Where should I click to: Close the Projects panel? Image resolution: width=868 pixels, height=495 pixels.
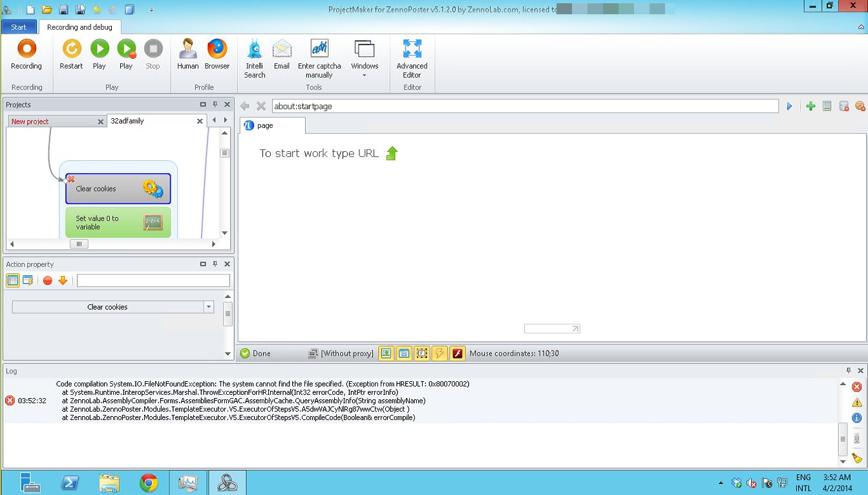227,104
